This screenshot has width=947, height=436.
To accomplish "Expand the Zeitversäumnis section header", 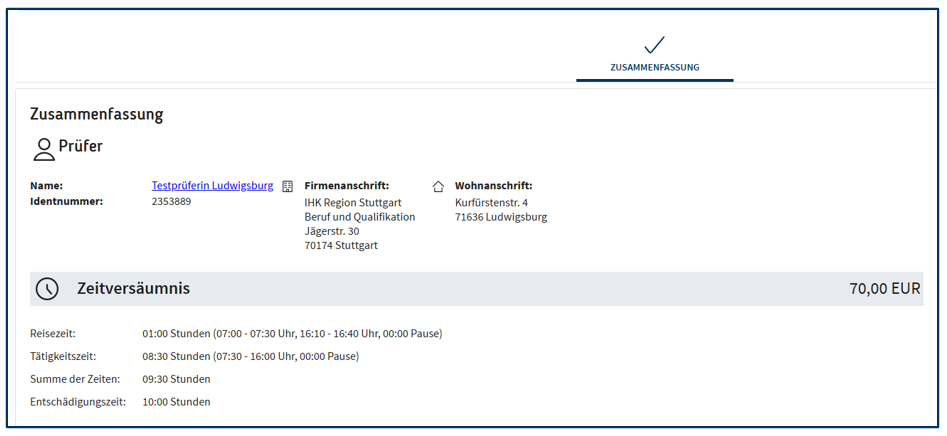I will click(133, 289).
